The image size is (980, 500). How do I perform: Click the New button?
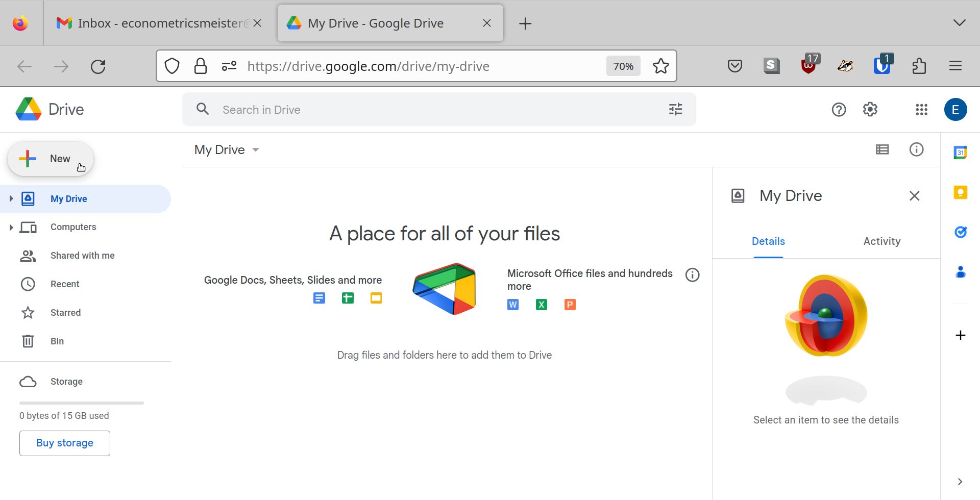tap(51, 159)
